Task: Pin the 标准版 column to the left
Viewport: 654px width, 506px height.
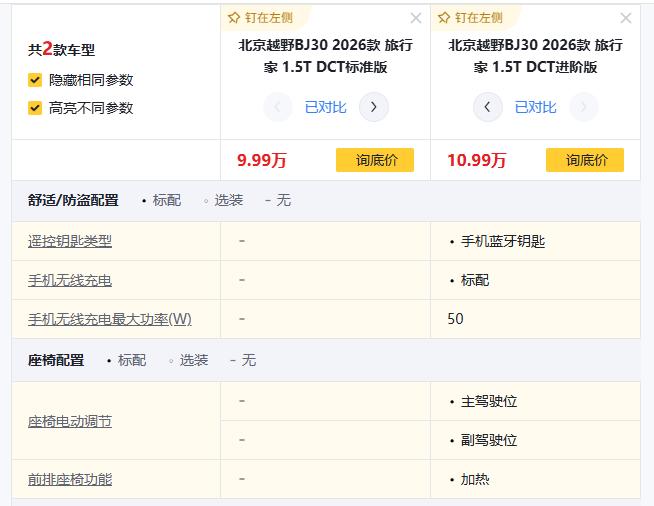Action: (261, 18)
